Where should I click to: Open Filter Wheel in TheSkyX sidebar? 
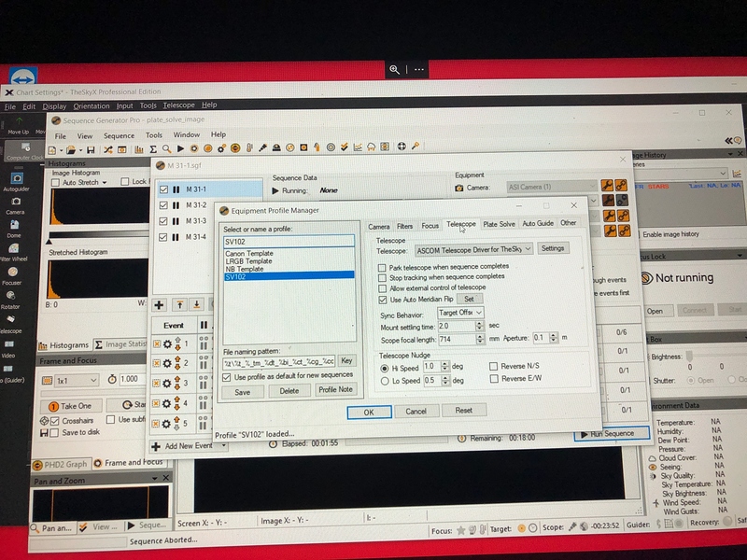pos(13,252)
